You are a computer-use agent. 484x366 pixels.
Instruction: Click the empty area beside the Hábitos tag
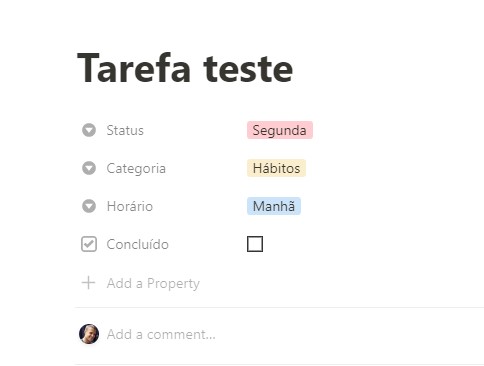393,168
